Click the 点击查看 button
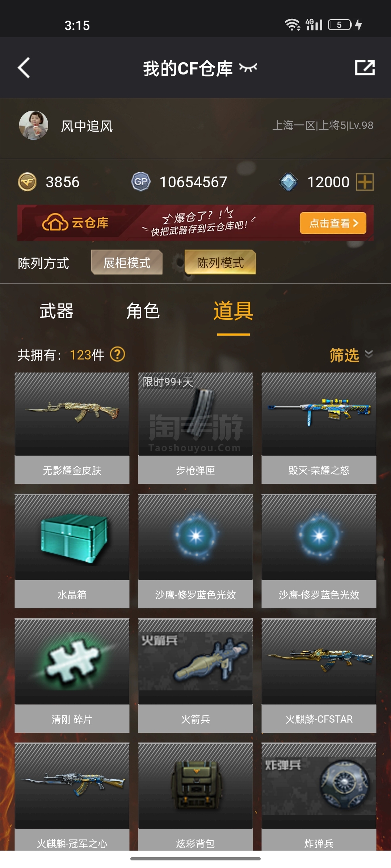391x868 pixels. click(333, 223)
